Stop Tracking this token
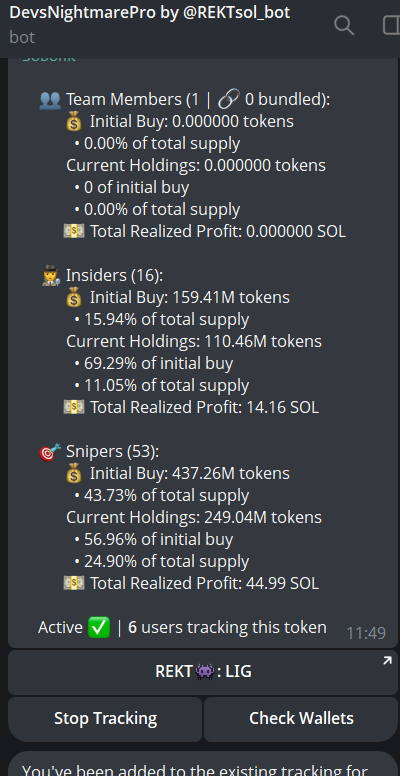This screenshot has width=400, height=776. pyautogui.click(x=105, y=719)
